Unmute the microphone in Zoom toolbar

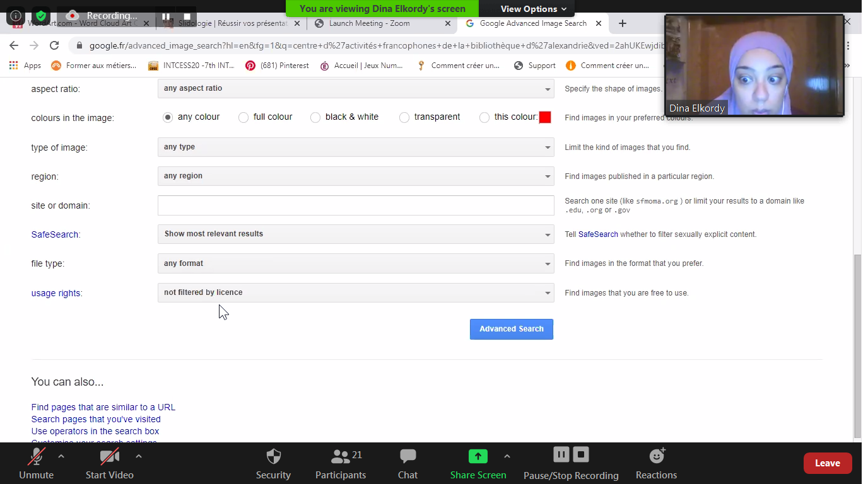(36, 458)
